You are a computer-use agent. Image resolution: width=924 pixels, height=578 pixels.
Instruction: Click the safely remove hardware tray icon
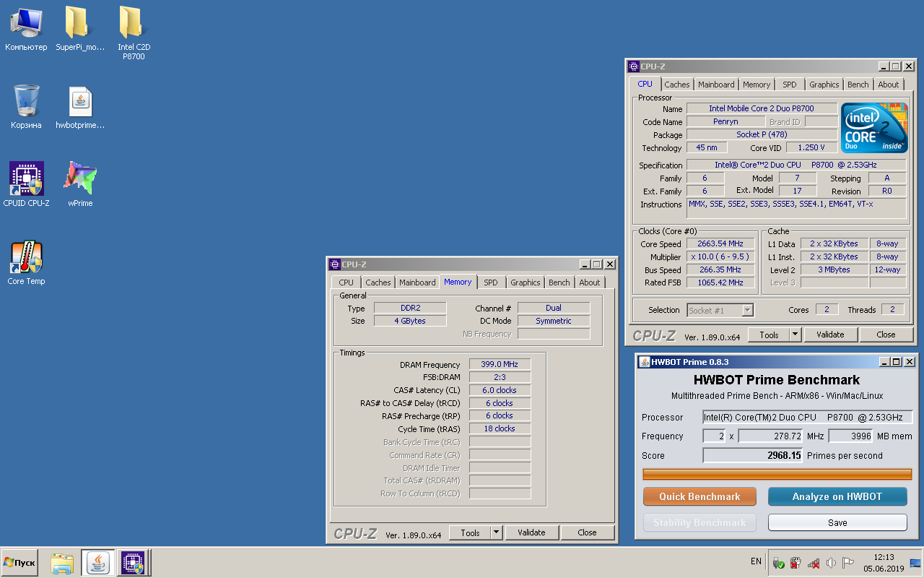click(x=779, y=562)
